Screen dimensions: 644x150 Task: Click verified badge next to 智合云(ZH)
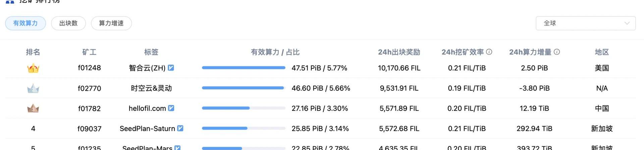pos(171,68)
